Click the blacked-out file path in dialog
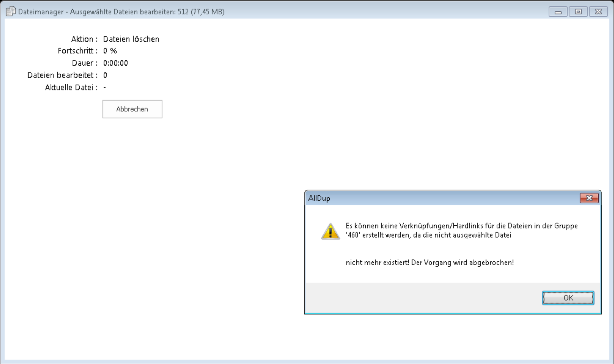Screen dimensions: 614x364 coord(465,248)
